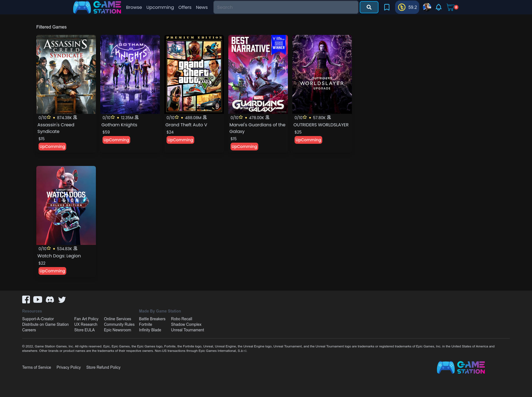The width and height of the screenshot is (532, 397).
Task: Click the search magnifier button
Action: coord(369,7)
